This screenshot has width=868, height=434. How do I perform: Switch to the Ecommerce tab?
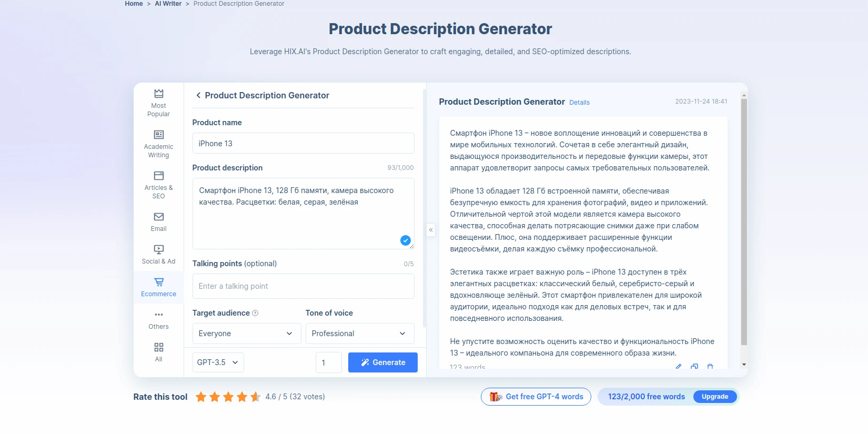(158, 287)
